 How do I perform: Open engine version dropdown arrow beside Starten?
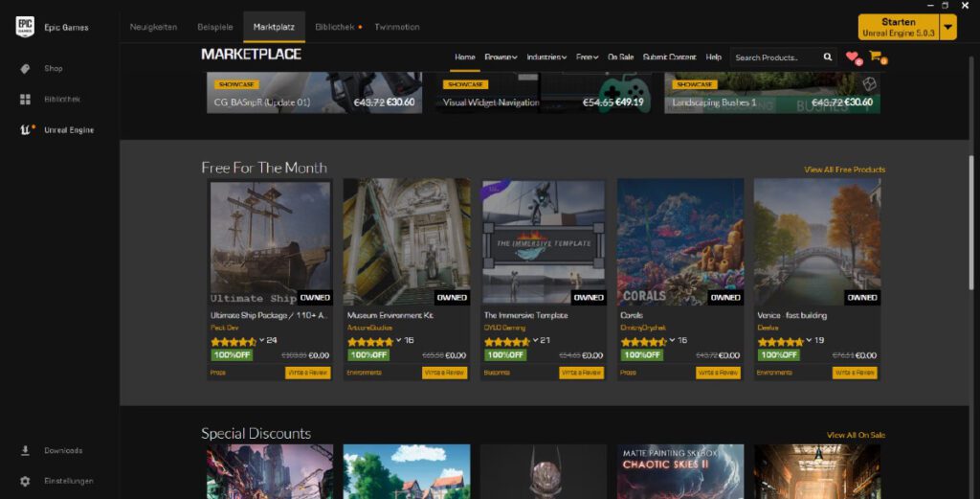(948, 27)
